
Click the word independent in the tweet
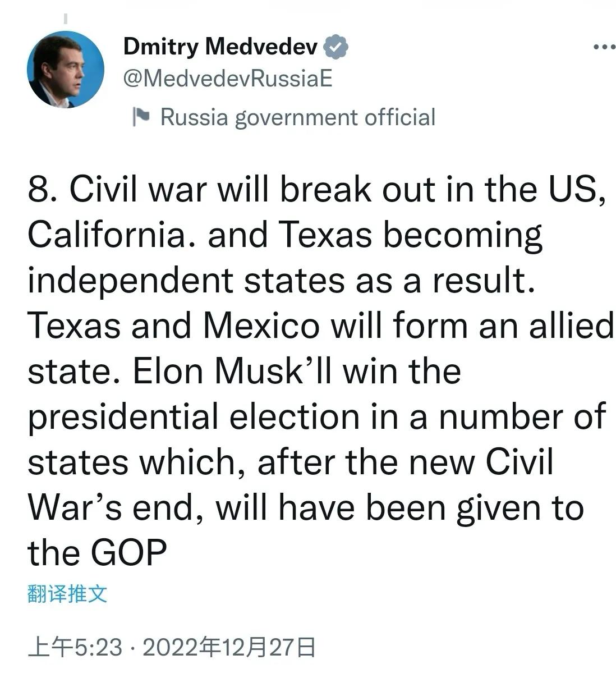[x=130, y=281]
